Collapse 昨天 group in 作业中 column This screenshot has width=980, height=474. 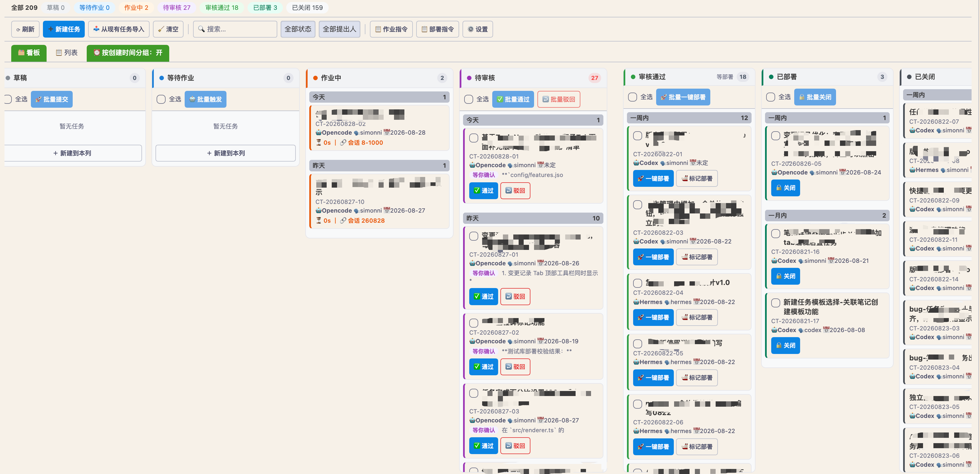[379, 165]
